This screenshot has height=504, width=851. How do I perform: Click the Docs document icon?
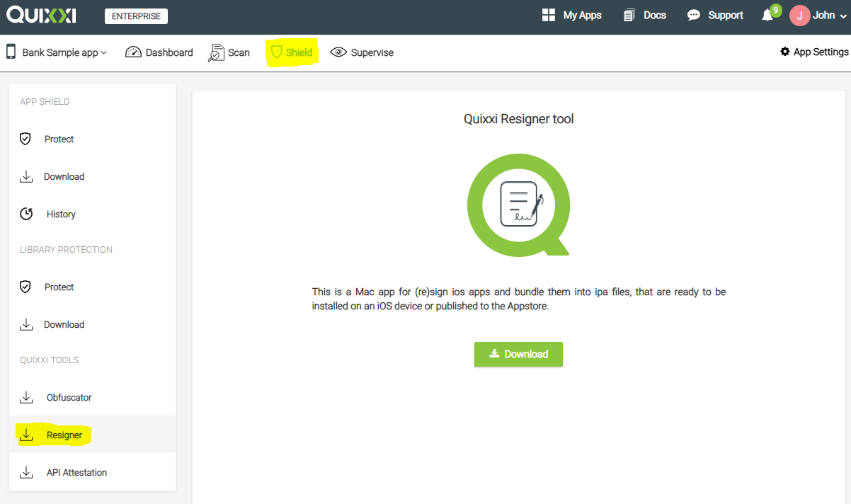tap(629, 15)
